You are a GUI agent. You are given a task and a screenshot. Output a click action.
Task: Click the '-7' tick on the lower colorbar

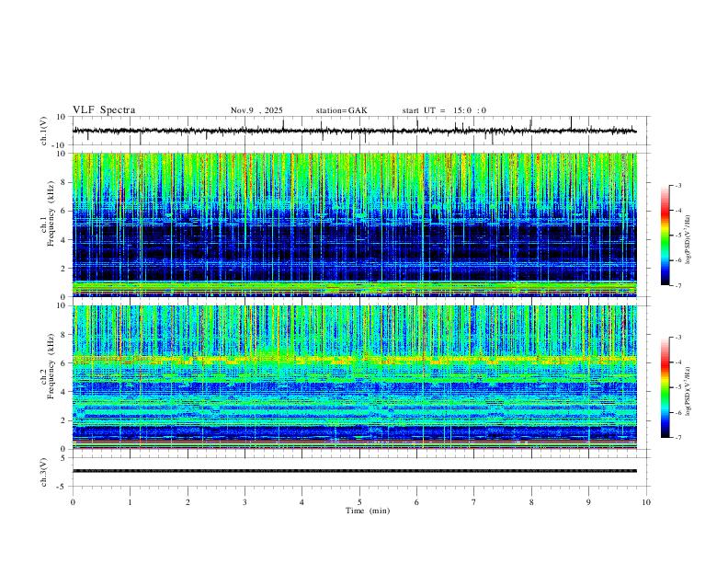(677, 438)
